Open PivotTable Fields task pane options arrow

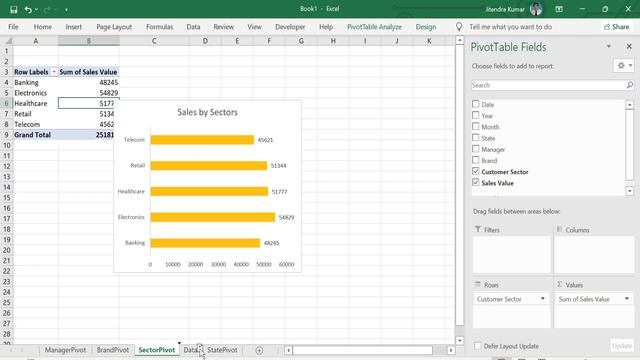pyautogui.click(x=609, y=47)
